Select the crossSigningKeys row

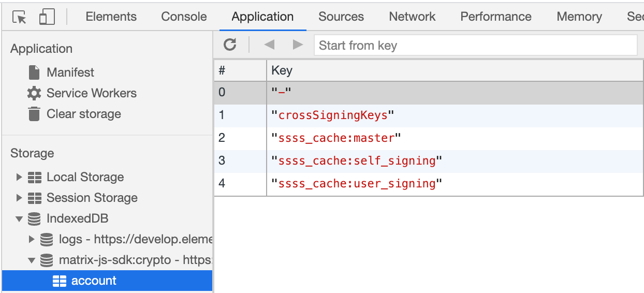coord(429,115)
